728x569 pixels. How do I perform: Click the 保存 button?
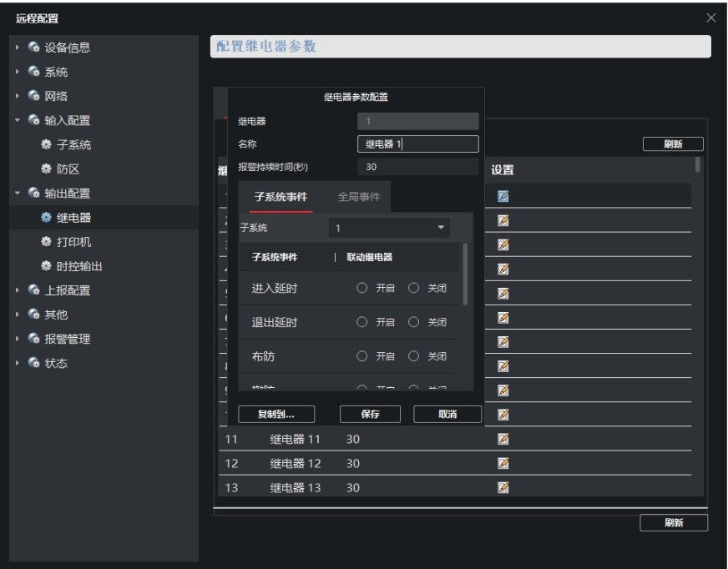coord(370,414)
